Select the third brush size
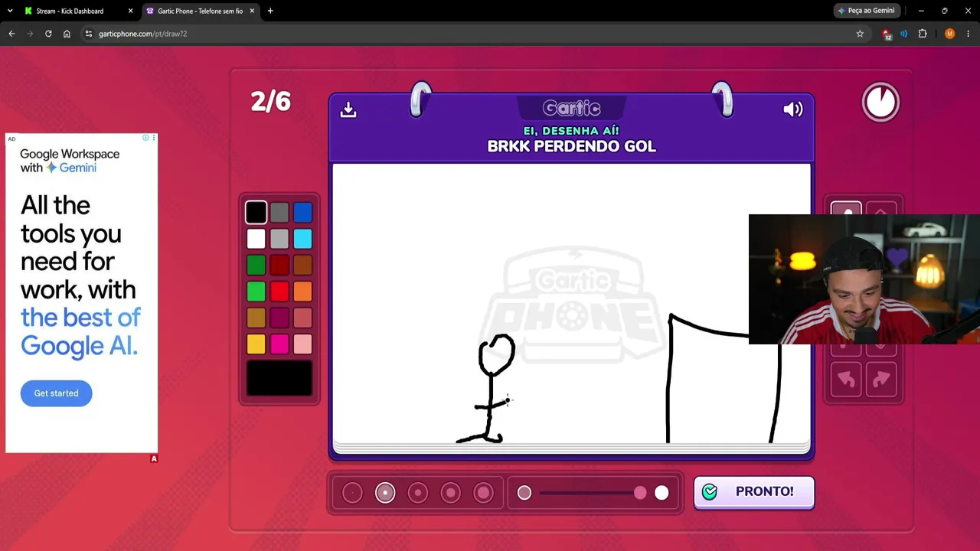 click(x=418, y=493)
